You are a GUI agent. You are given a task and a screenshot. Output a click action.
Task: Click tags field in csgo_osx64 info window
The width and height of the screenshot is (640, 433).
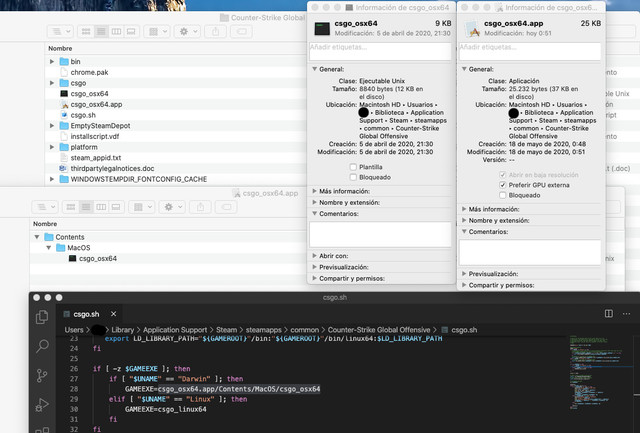point(380,51)
